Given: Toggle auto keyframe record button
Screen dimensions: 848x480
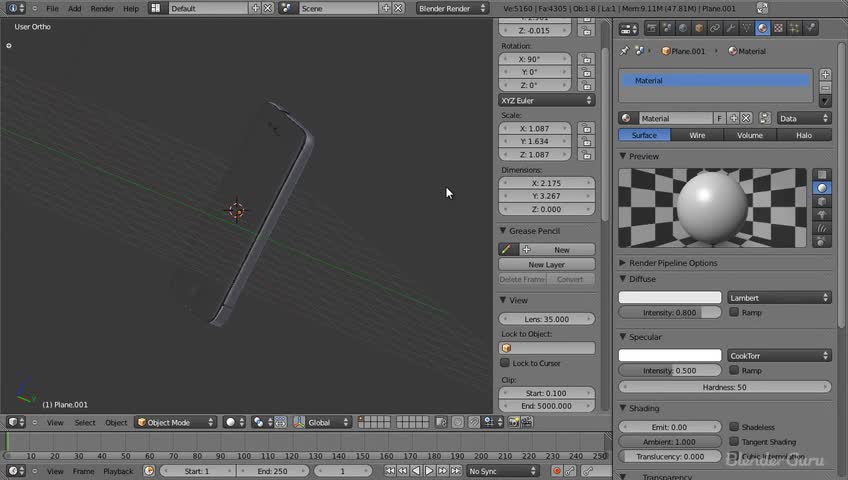Looking at the screenshot, I should pos(556,471).
